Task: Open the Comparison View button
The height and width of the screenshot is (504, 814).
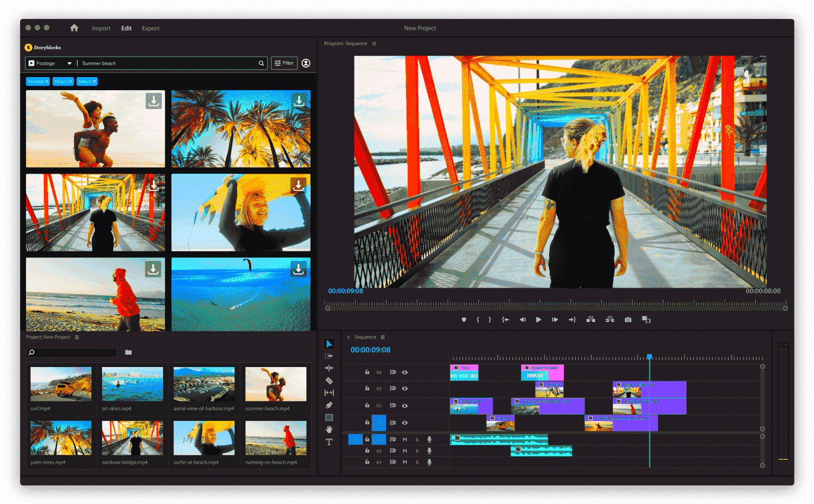Action: (x=646, y=320)
